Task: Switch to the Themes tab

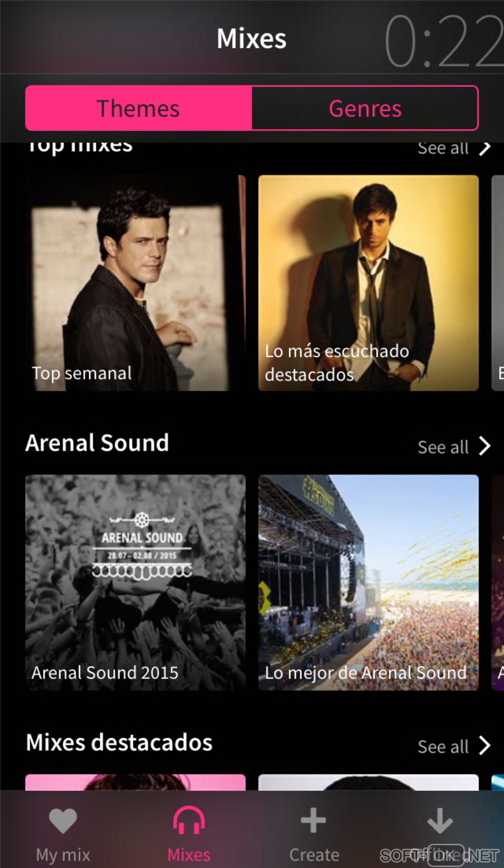Action: point(138,108)
